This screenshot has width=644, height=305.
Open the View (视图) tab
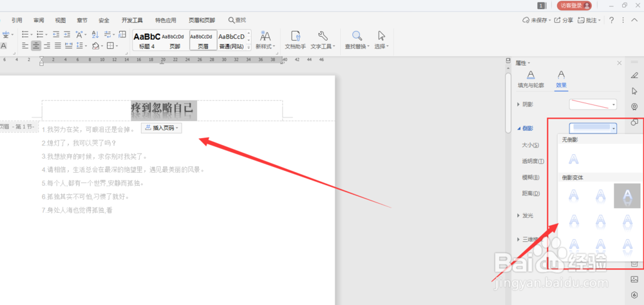pos(61,20)
